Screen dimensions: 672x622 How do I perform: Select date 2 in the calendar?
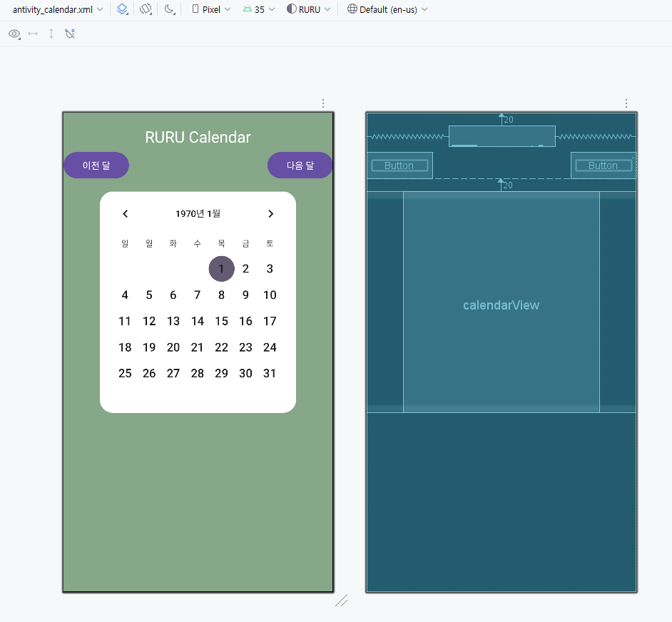245,269
